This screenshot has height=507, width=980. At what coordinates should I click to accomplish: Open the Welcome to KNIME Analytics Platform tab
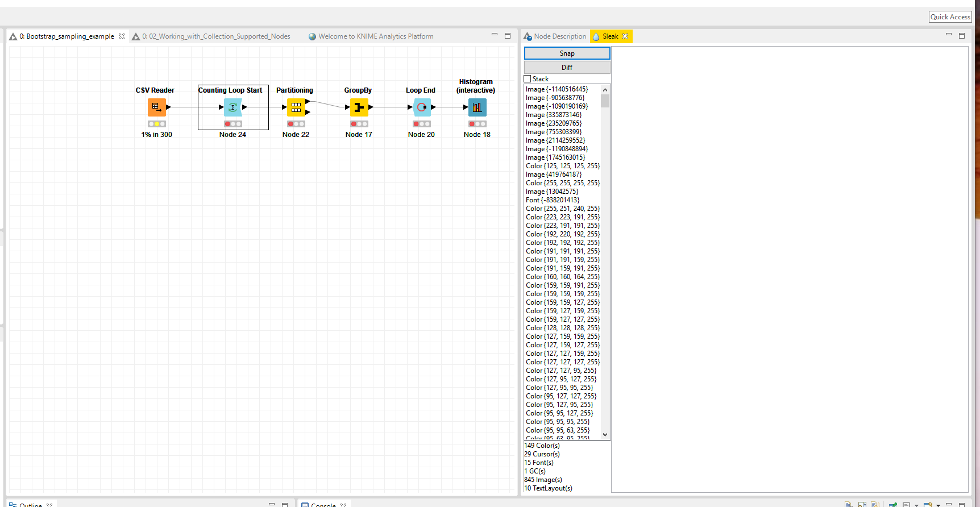[376, 36]
